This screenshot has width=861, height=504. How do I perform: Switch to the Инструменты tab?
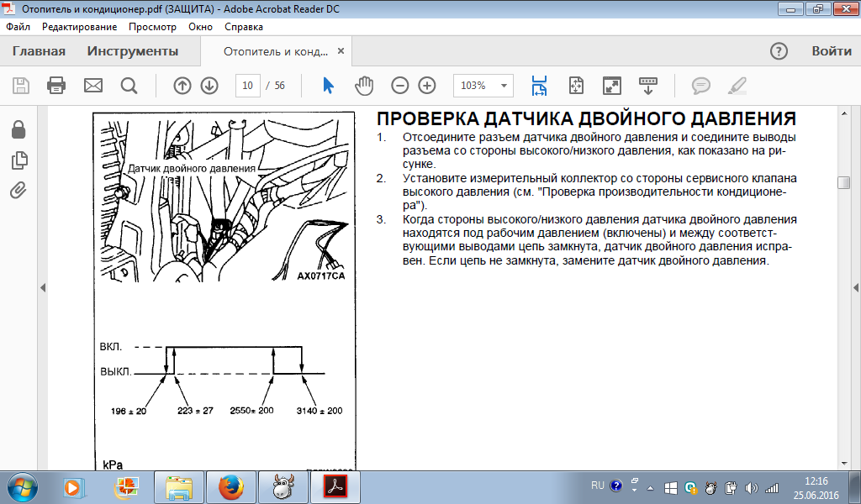tap(133, 51)
